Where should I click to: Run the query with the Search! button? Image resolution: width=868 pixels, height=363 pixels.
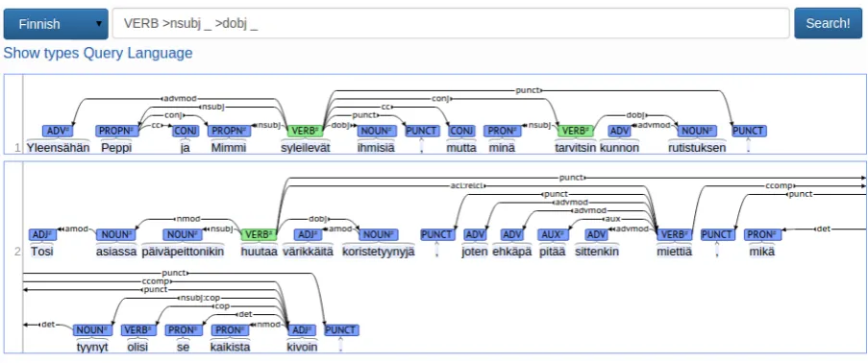[828, 24]
